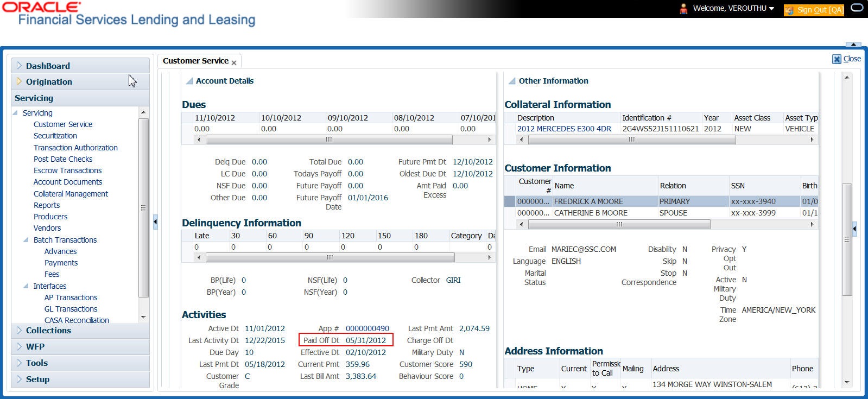Image resolution: width=868 pixels, height=399 pixels.
Task: Open the Tools menu section
Action: coord(36,363)
